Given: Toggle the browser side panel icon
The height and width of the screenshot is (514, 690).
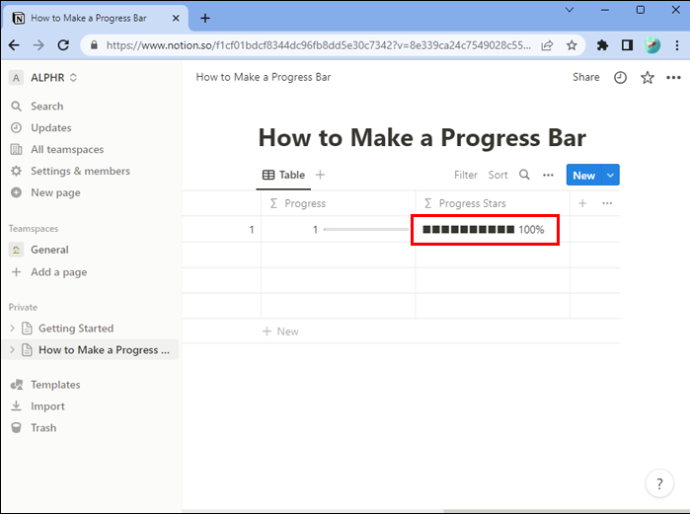Looking at the screenshot, I should pyautogui.click(x=627, y=45).
